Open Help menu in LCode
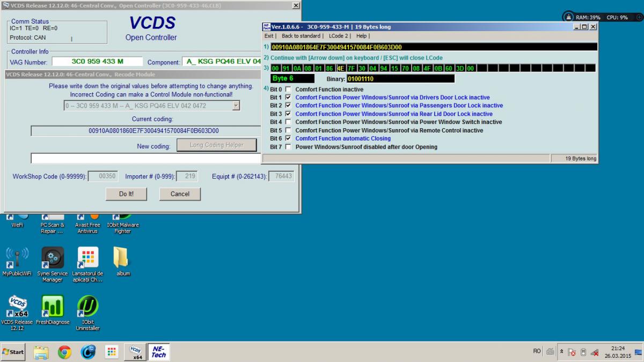 point(361,36)
